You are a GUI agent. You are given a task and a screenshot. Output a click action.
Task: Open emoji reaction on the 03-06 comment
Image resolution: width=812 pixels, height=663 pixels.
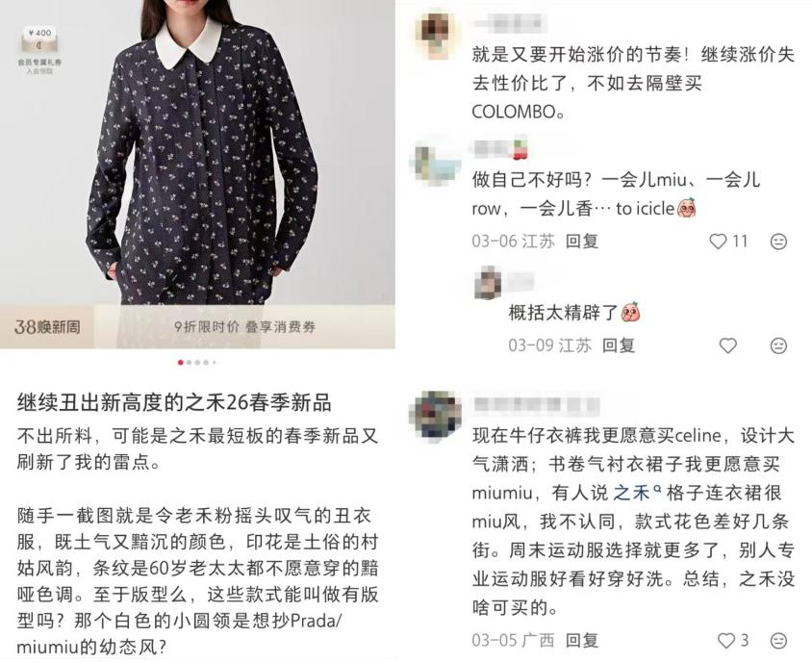tap(778, 242)
